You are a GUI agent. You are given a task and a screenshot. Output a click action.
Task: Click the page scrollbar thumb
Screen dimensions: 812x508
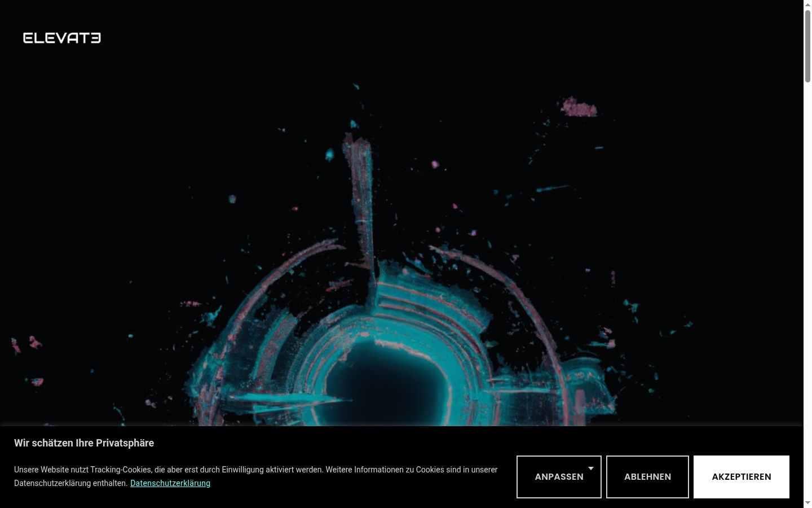pos(807,47)
